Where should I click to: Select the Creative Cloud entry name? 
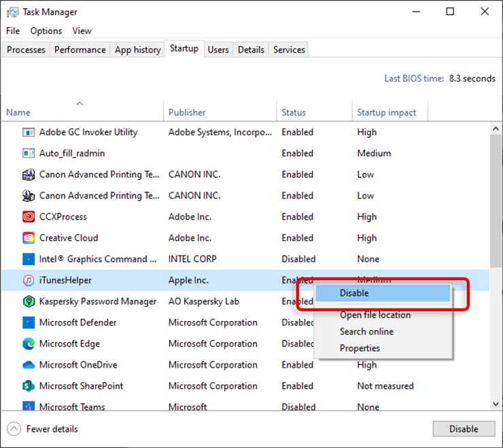coord(69,238)
